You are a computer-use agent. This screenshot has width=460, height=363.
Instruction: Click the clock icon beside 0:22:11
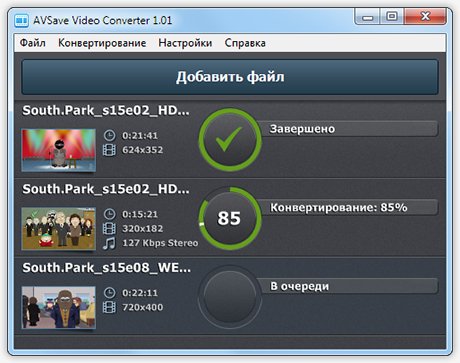pyautogui.click(x=109, y=293)
